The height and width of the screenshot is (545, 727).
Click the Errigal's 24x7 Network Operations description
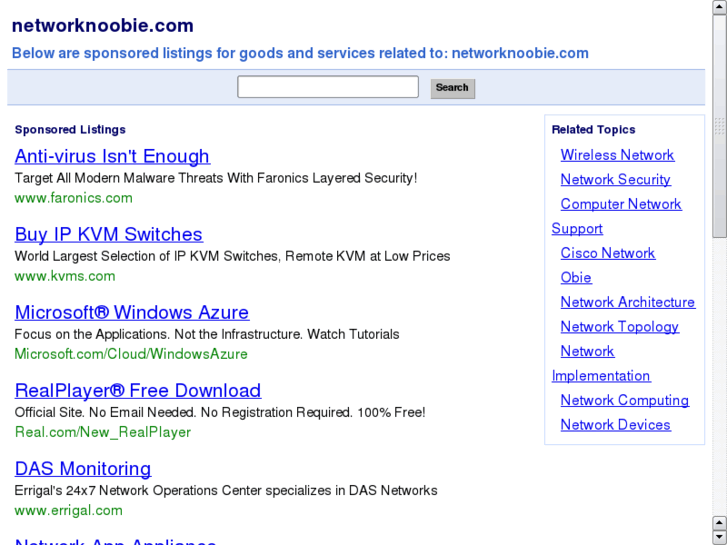click(x=226, y=490)
